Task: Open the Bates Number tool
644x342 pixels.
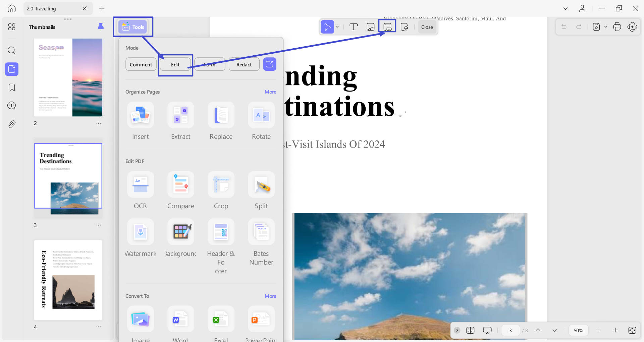Action: 261,232
